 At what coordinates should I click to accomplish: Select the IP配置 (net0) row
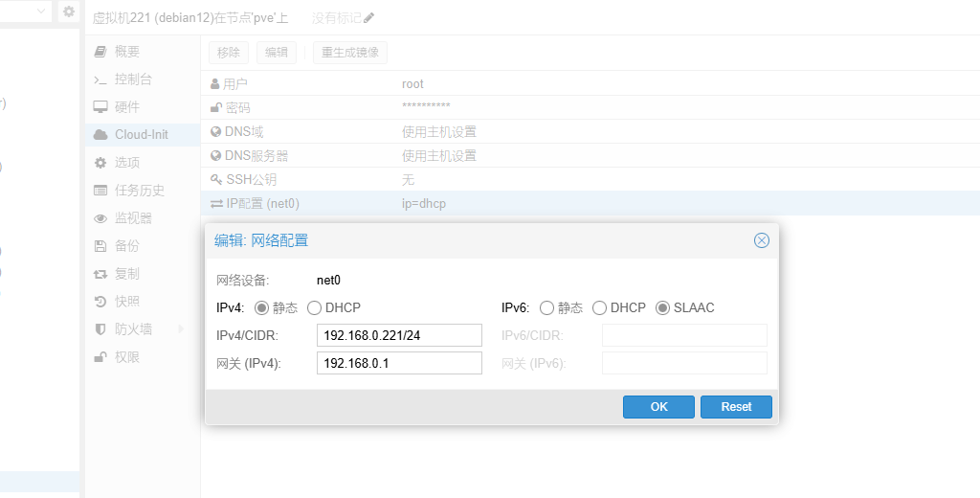(590, 203)
